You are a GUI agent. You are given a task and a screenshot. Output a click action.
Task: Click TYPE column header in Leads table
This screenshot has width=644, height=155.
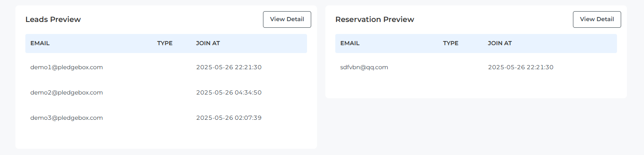coord(165,43)
